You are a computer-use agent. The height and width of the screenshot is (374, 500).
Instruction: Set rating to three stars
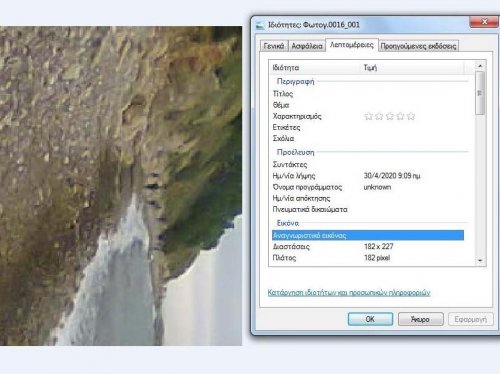390,116
